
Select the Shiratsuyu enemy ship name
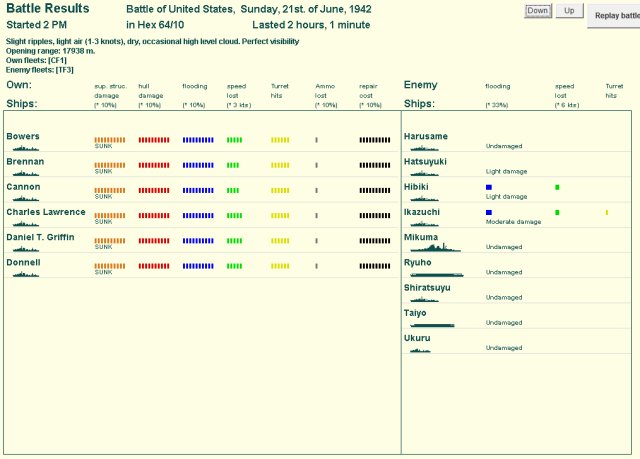click(427, 288)
